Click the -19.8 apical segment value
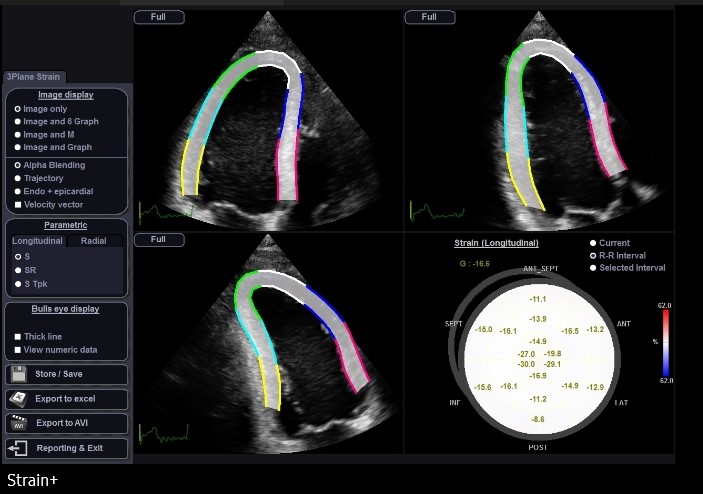Viewport: 703px width, 494px height. (552, 354)
